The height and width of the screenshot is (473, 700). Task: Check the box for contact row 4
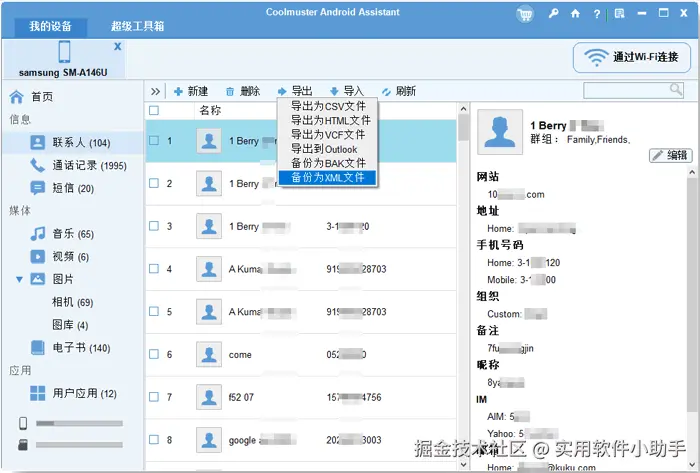point(154,269)
